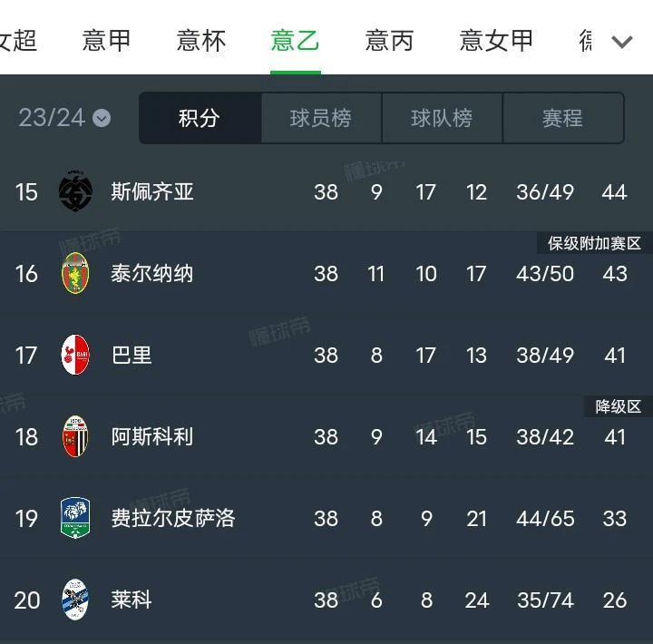The image size is (653, 644).
Task: Select the Lecco club badge
Action: [75, 600]
